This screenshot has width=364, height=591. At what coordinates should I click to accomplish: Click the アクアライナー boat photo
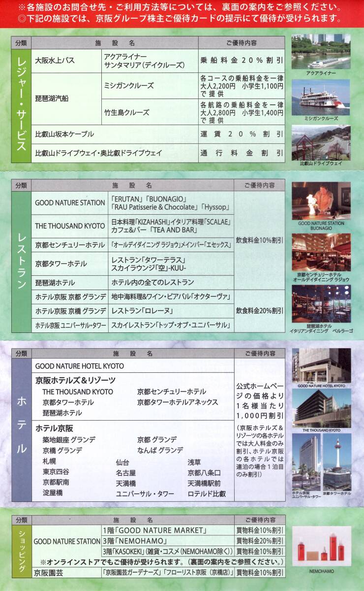321,52
